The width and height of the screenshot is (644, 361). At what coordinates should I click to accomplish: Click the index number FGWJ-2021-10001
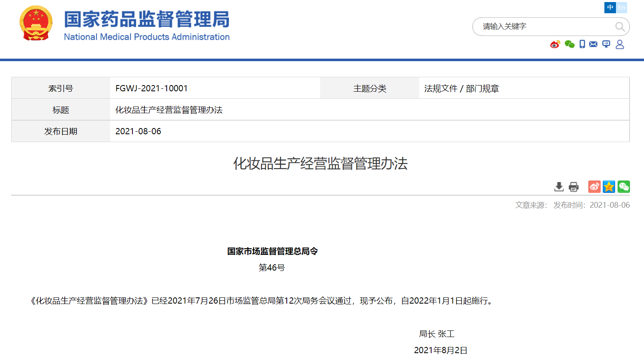151,88
